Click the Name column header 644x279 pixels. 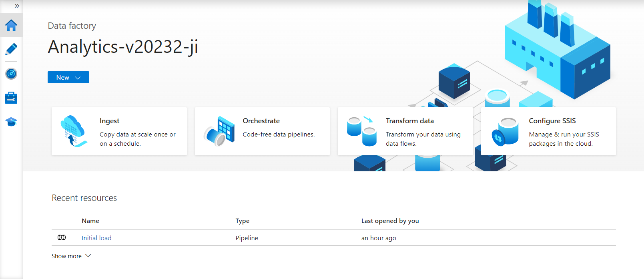[90, 221]
